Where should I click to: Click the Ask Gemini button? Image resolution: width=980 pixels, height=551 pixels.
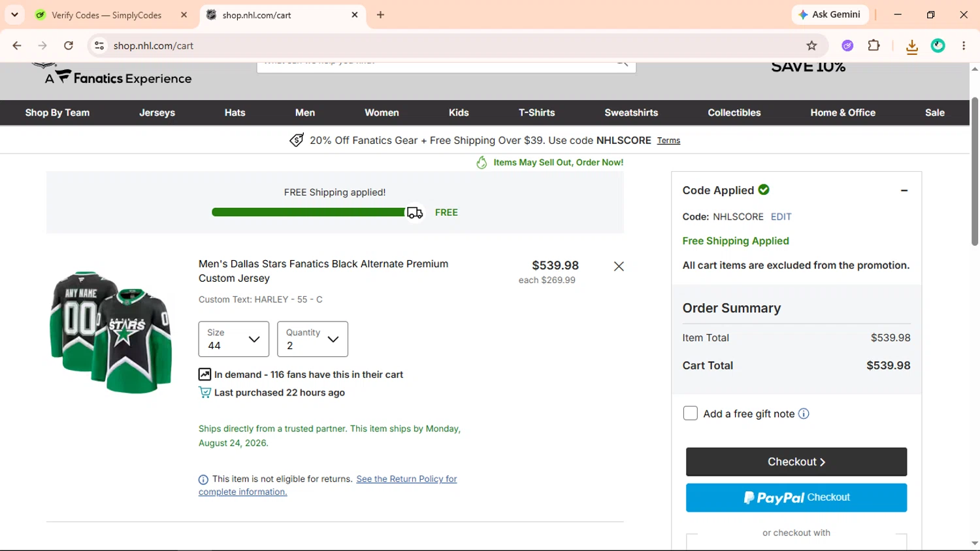[x=829, y=14]
